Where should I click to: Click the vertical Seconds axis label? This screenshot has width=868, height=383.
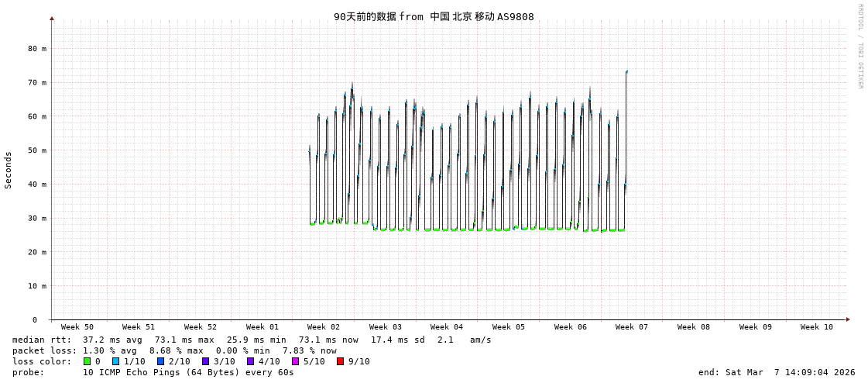pyautogui.click(x=9, y=170)
